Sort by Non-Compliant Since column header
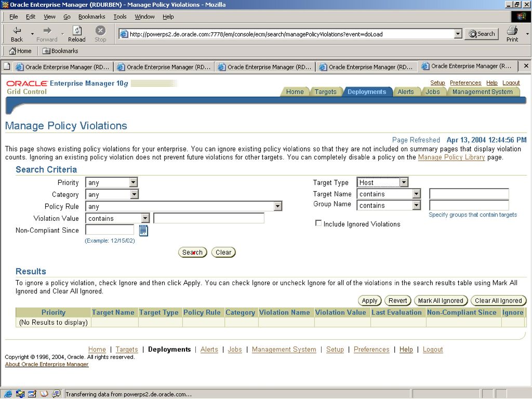Image resolution: width=532 pixels, height=399 pixels. click(461, 312)
